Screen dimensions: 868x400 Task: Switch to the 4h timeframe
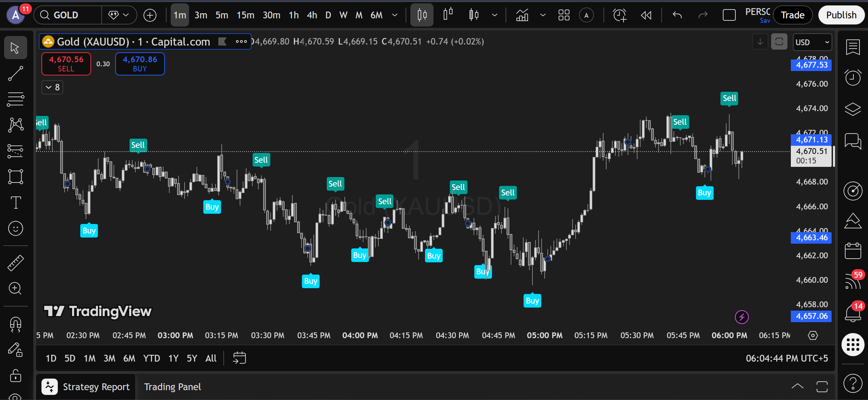tap(312, 15)
